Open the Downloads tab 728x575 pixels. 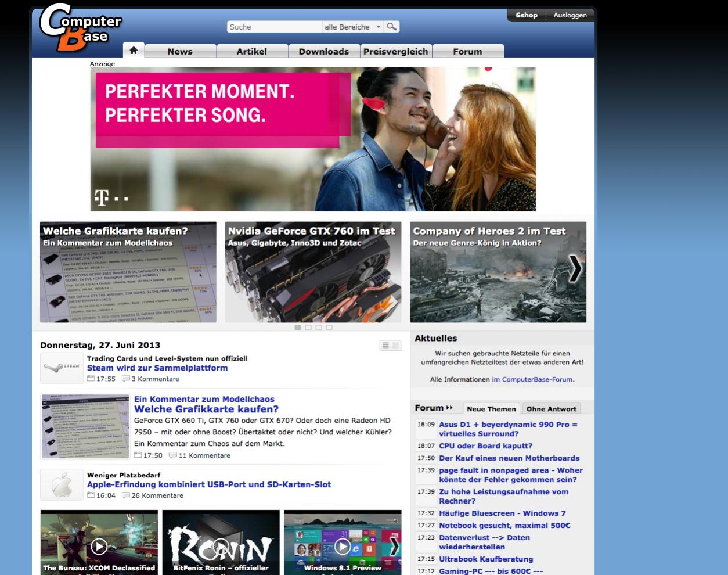coord(324,51)
